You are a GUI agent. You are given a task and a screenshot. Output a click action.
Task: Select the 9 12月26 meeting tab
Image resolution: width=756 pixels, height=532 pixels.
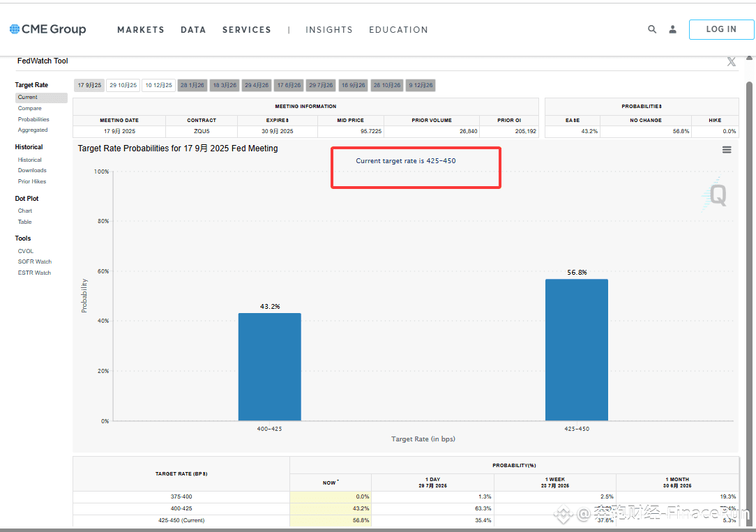pyautogui.click(x=421, y=85)
